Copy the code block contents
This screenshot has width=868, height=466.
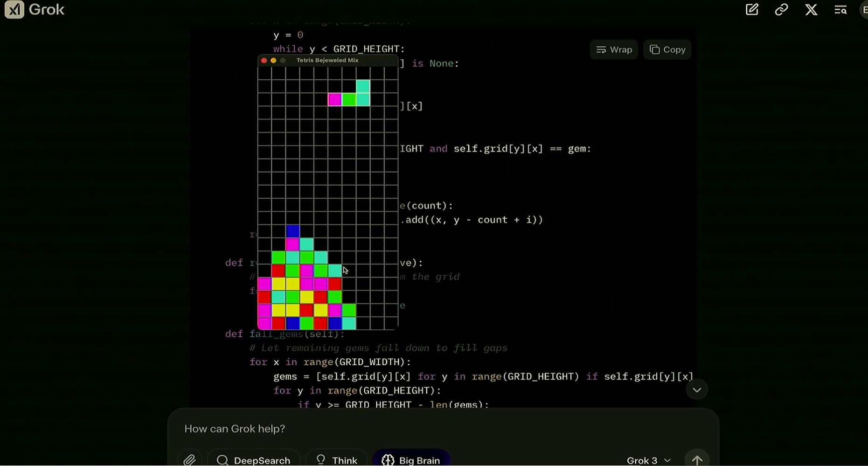click(667, 49)
